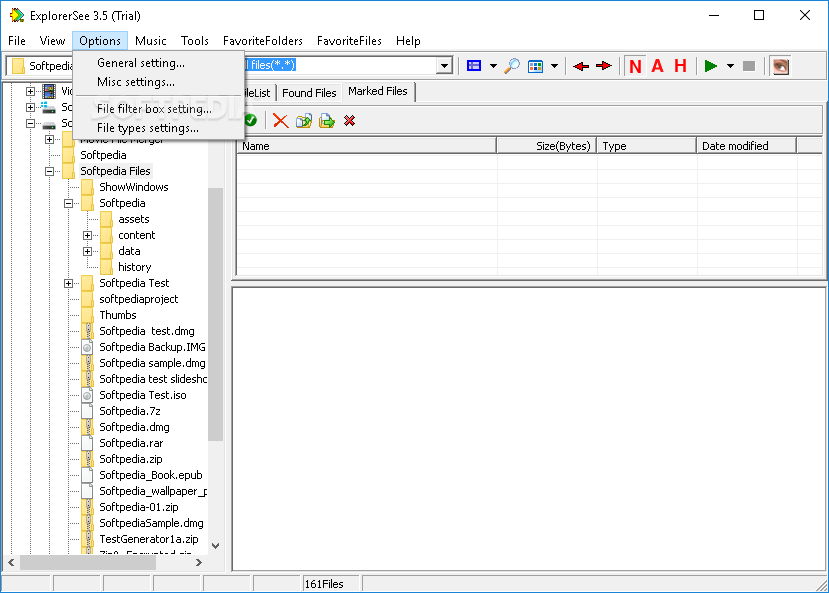This screenshot has width=829, height=593.
Task: Click the tree scroll right arrow
Action: (x=199, y=563)
